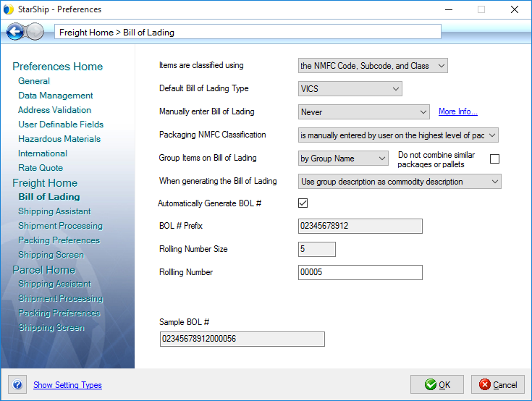Select Address Validation in sidebar

coord(54,110)
